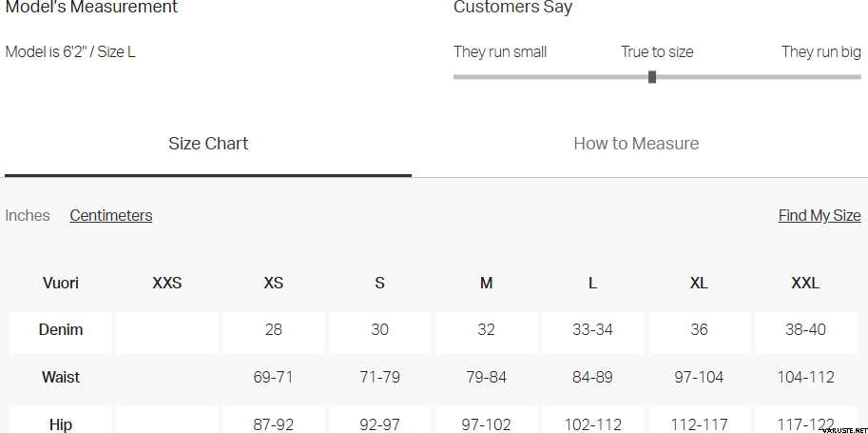Switch to the Size Chart tab
The height and width of the screenshot is (433, 868).
pos(208,145)
